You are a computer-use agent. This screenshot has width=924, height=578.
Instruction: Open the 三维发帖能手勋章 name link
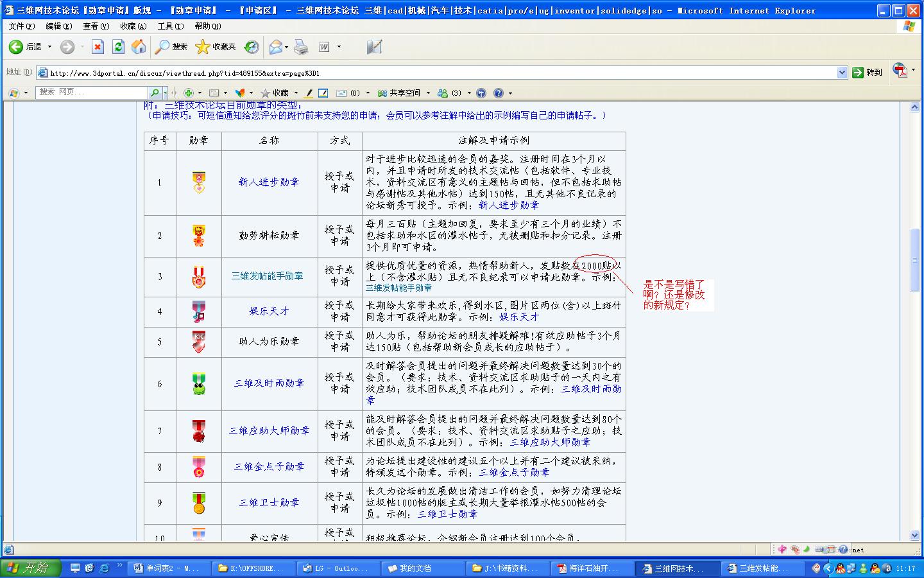268,276
